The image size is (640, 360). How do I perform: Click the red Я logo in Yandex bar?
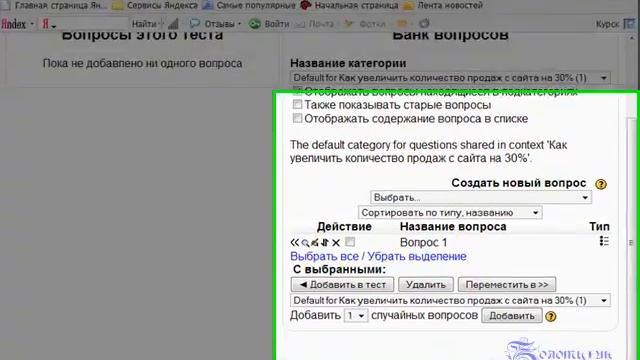[x=46, y=24]
